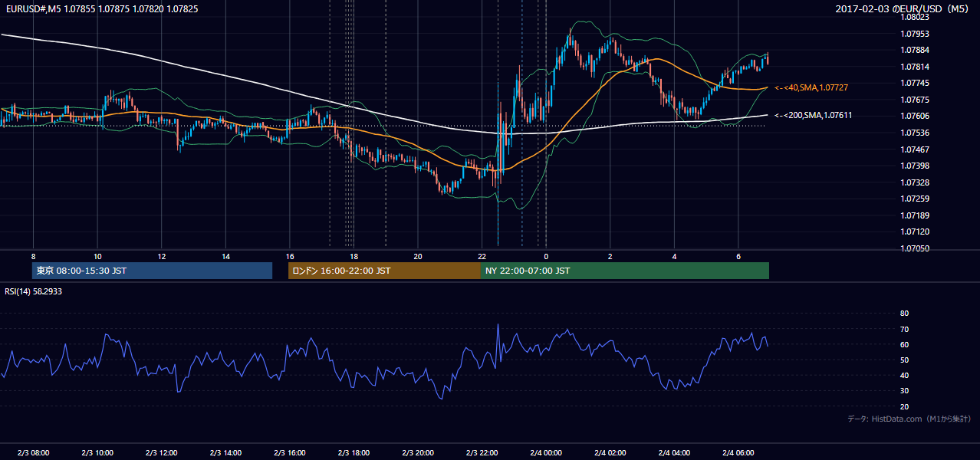Click the 2017-02-03 EUR/USD (M5) heading

tap(903, 8)
